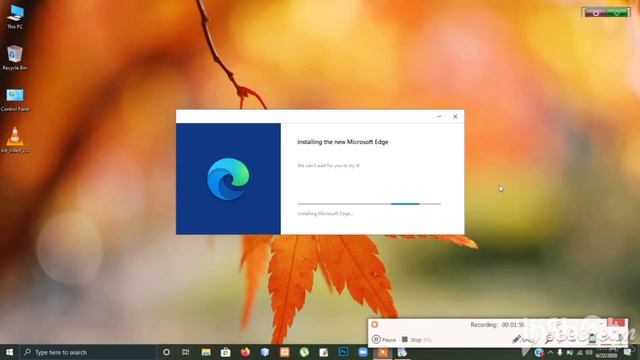Click the installation progress bar

369,204
